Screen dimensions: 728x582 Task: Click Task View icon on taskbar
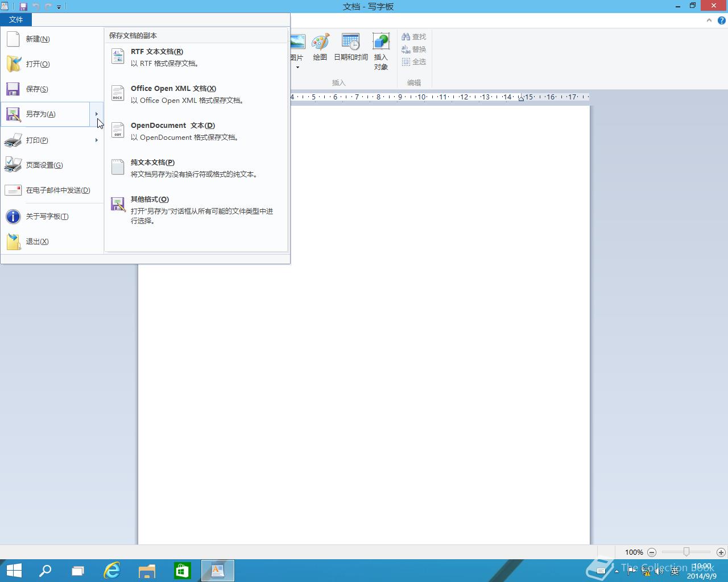pos(78,571)
